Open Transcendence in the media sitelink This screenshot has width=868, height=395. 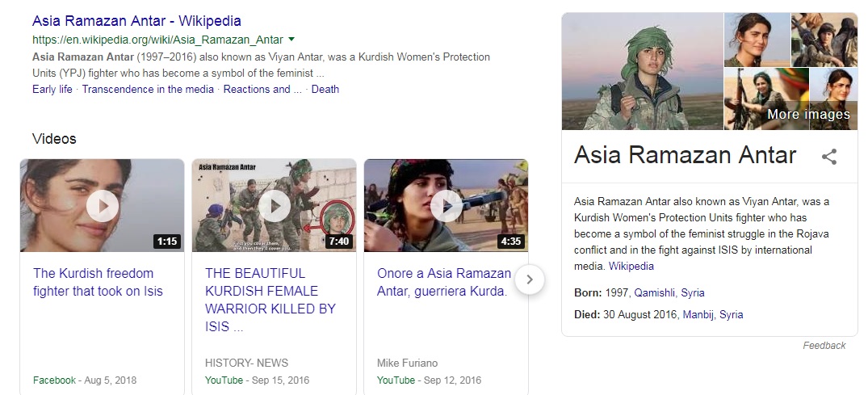[148, 89]
